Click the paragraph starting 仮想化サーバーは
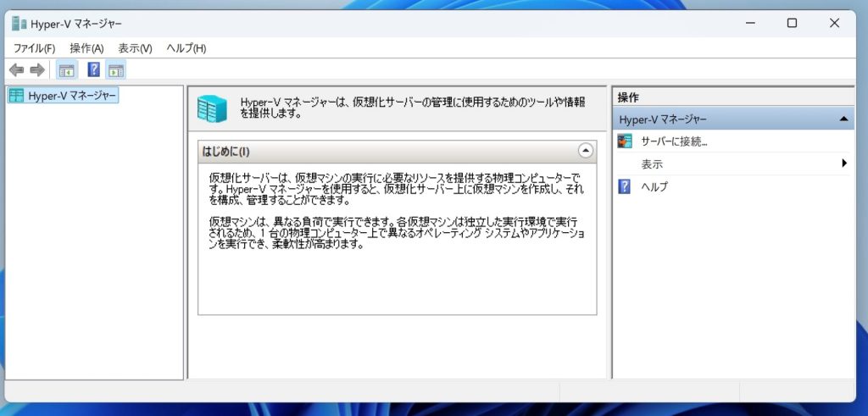The height and width of the screenshot is (416, 868). 396,188
